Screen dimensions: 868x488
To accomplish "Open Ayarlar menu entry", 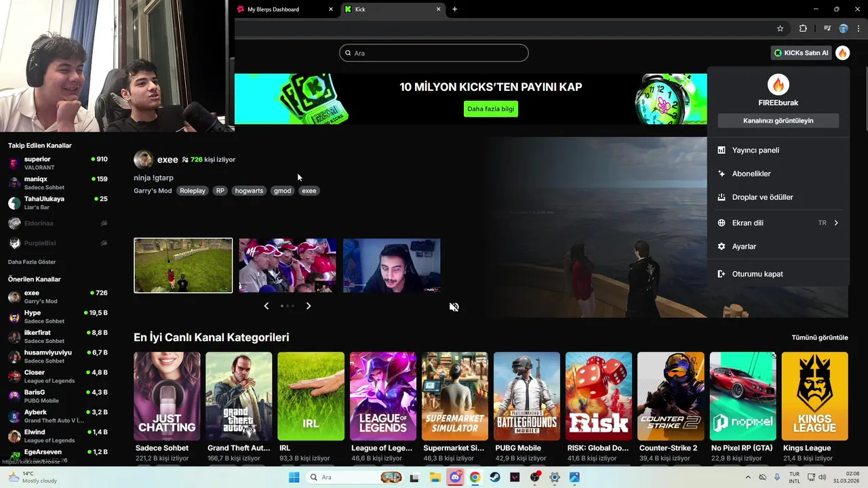I will click(778, 247).
